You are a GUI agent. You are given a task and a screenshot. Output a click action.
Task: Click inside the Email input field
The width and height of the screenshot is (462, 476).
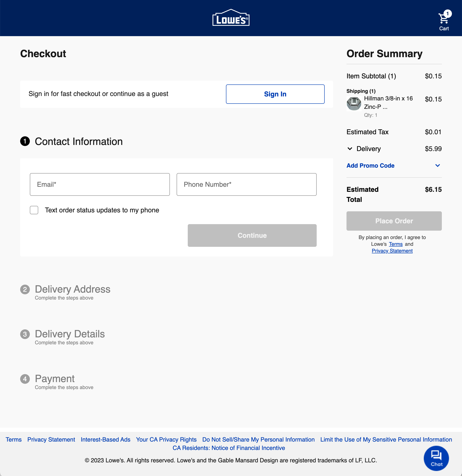coord(100,184)
